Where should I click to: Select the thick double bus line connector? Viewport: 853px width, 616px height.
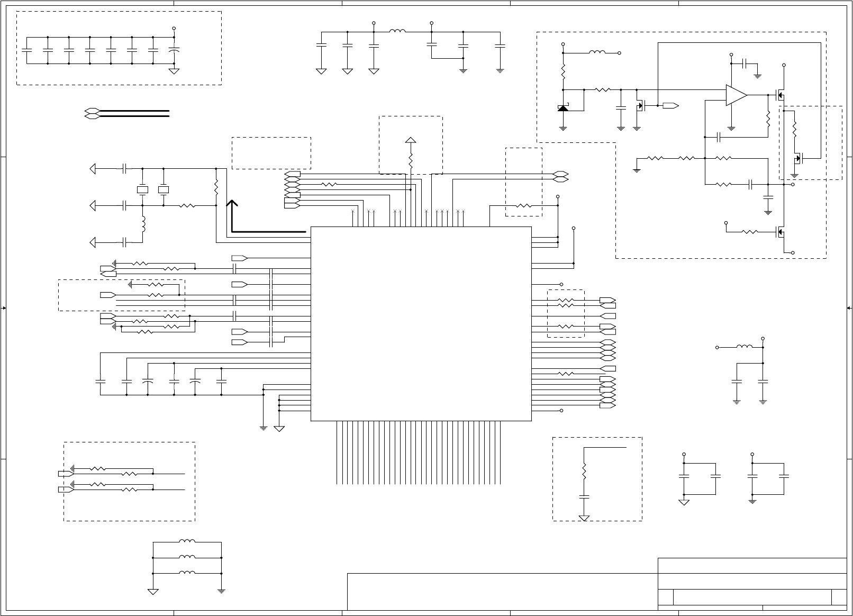click(x=127, y=113)
